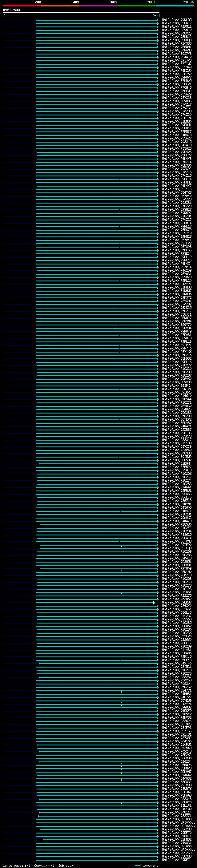Click the UniRef100_Q40832 hit label
This screenshot has width=197, height=868.
[176, 778]
